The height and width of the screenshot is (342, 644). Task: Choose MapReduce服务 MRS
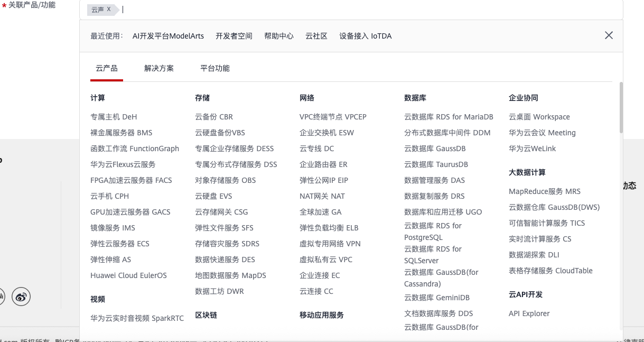pyautogui.click(x=545, y=191)
